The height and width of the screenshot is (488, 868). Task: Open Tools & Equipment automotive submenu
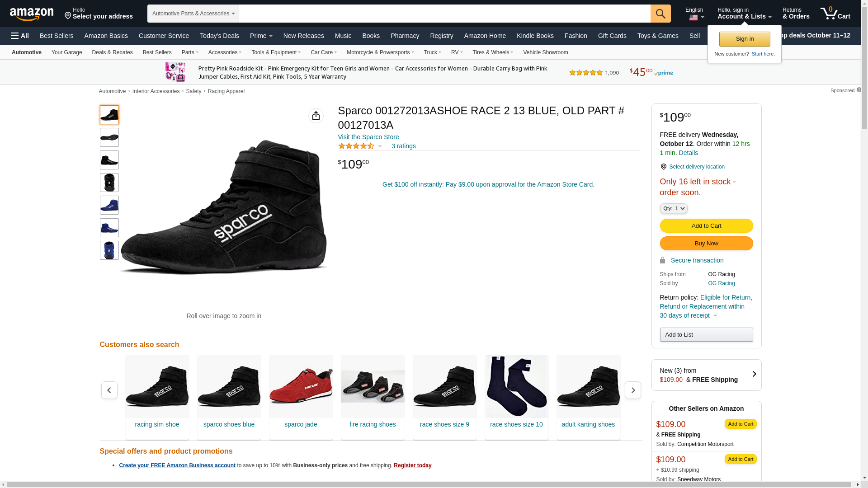pyautogui.click(x=276, y=52)
